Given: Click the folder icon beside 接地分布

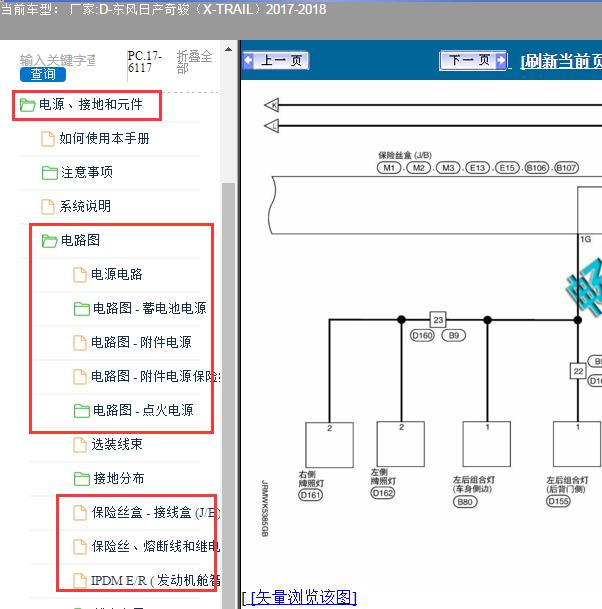Looking at the screenshot, I should [82, 479].
